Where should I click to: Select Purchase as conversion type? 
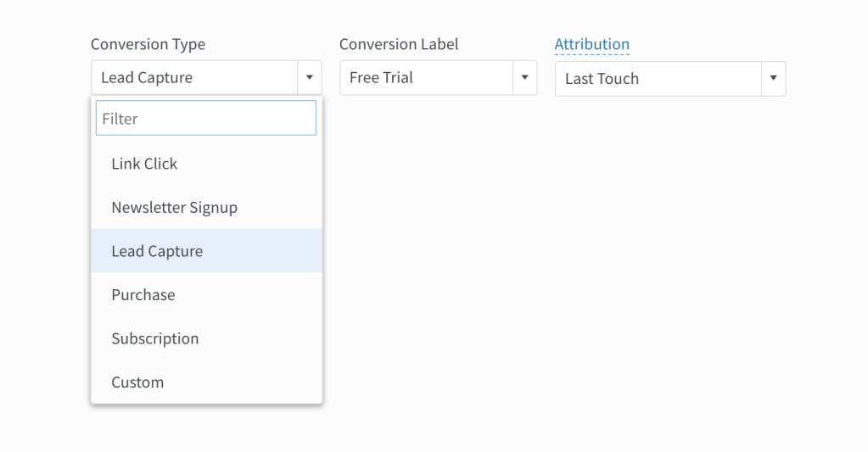point(143,295)
